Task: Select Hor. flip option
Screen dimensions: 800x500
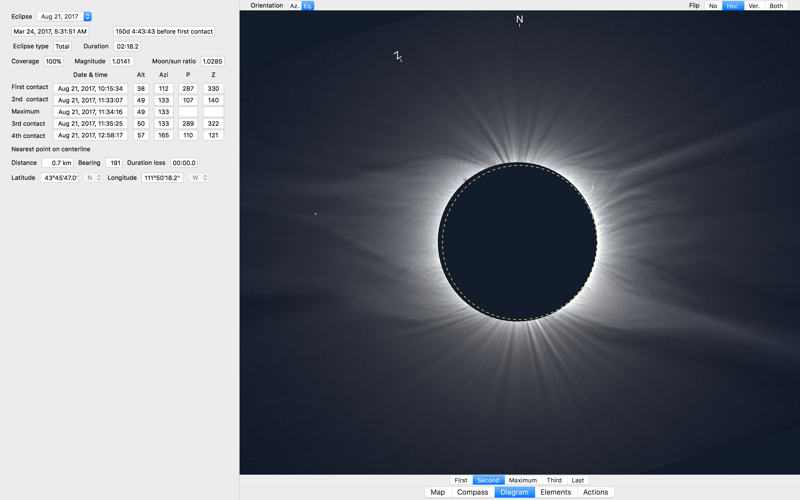Action: [x=733, y=6]
